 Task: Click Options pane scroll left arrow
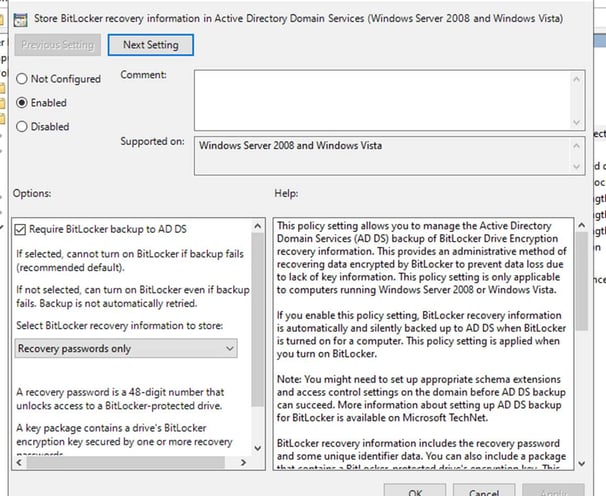pyautogui.click(x=20, y=462)
